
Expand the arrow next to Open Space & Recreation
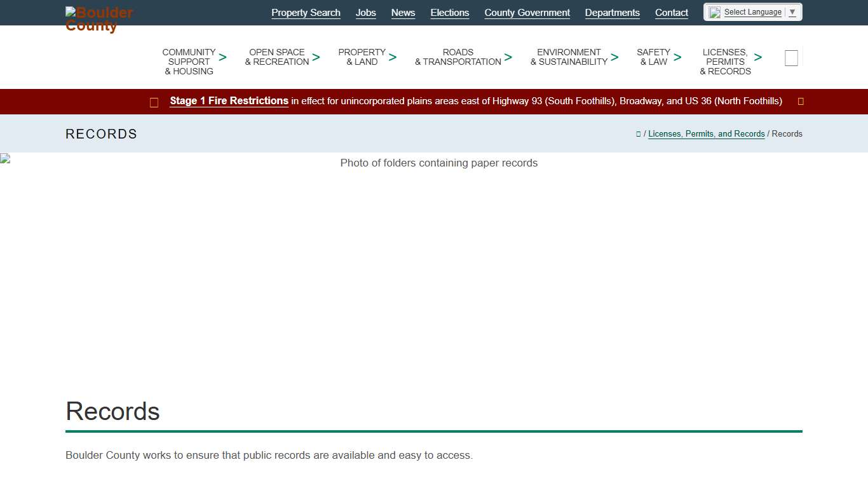click(316, 57)
